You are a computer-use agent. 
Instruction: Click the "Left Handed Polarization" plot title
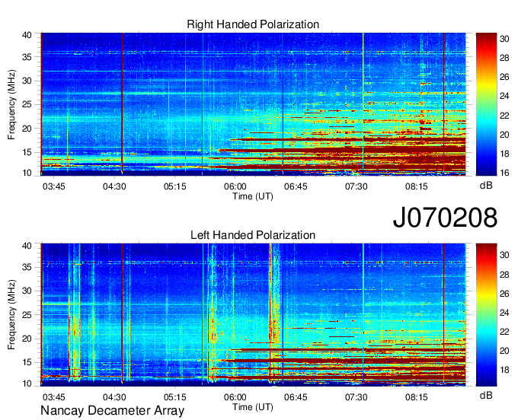pos(253,235)
